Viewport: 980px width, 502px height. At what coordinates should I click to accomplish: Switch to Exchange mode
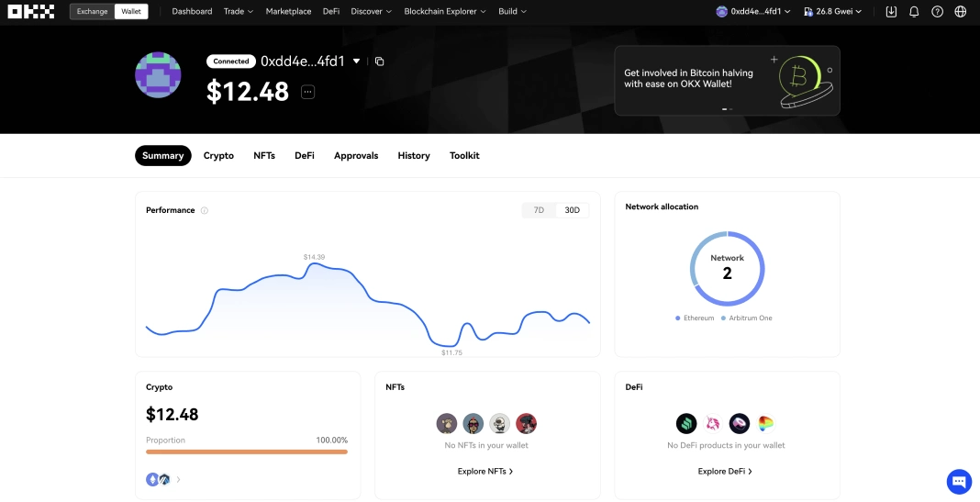92,11
